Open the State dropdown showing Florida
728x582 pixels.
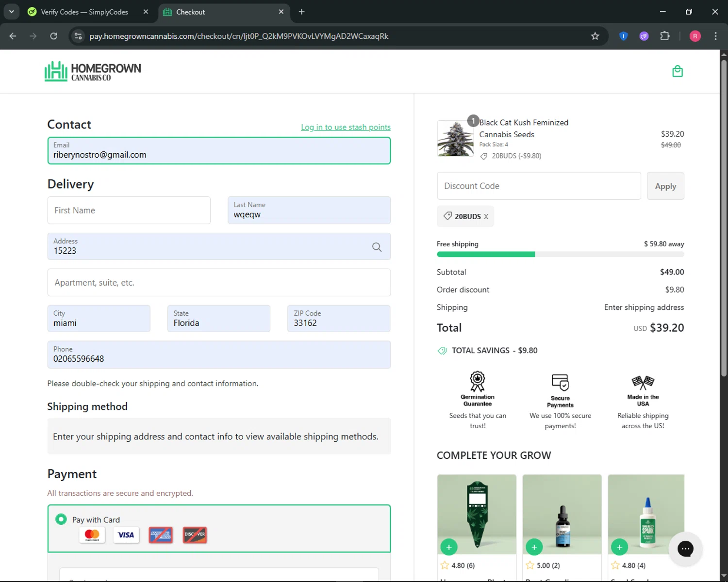(x=219, y=319)
